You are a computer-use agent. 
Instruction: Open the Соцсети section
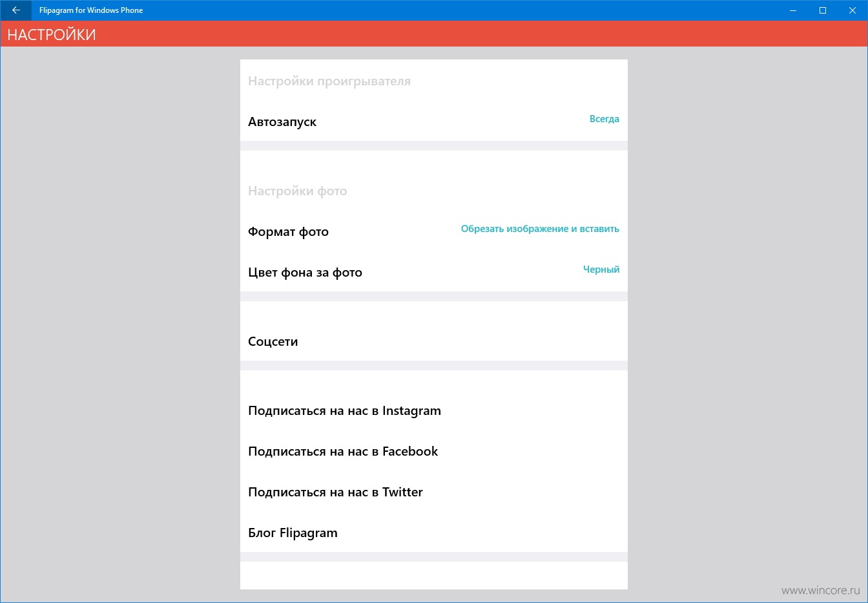pos(273,342)
